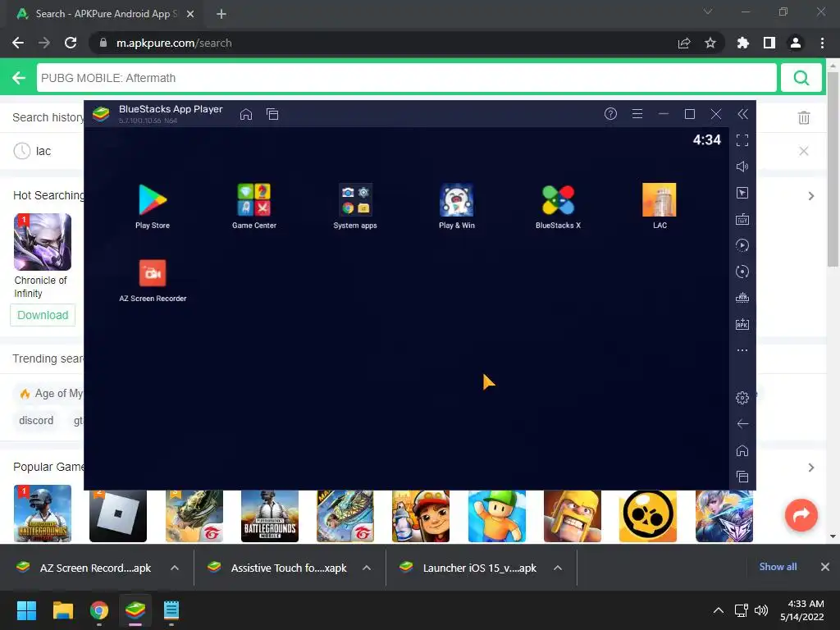Viewport: 840px width, 630px height.
Task: Launch the Play & Win app
Action: click(x=456, y=200)
